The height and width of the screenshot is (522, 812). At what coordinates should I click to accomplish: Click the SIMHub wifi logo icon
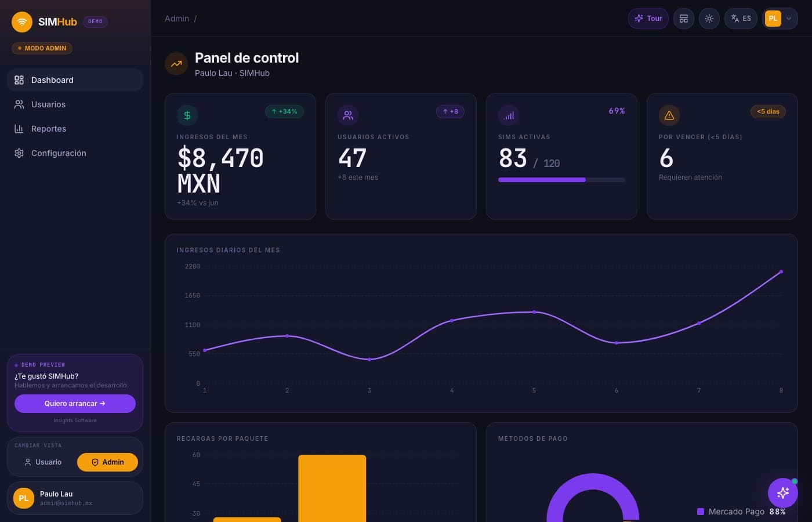click(22, 22)
